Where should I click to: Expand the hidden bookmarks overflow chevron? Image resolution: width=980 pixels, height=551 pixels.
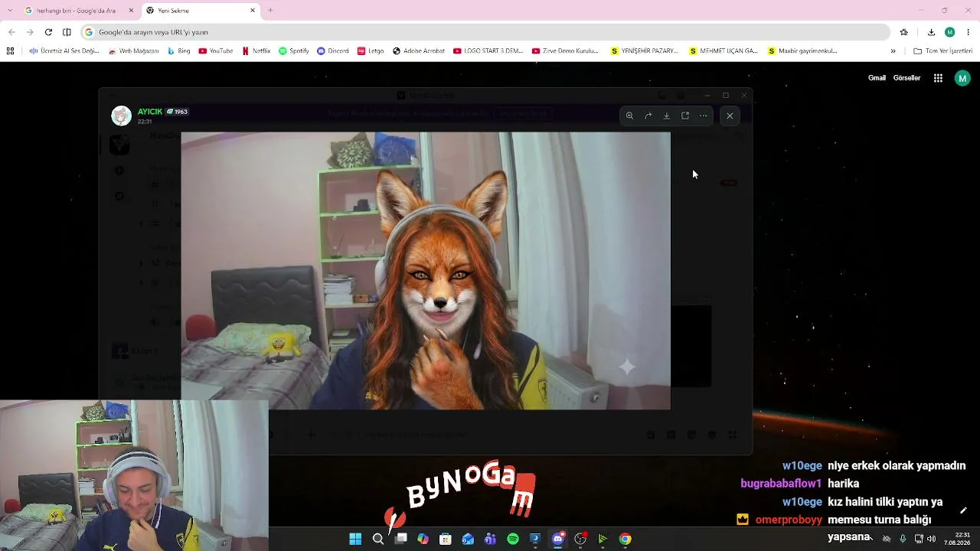(893, 51)
